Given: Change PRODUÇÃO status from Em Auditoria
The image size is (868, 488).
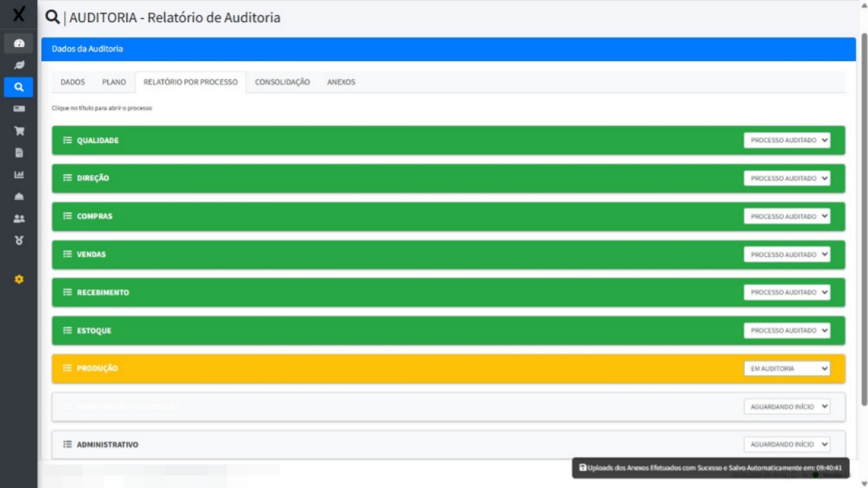Looking at the screenshot, I should [x=787, y=369].
